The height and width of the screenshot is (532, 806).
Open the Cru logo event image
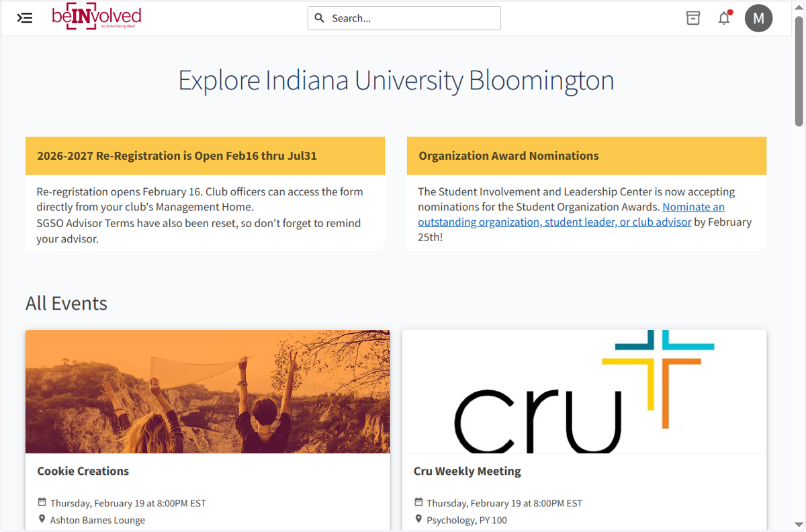pos(584,392)
